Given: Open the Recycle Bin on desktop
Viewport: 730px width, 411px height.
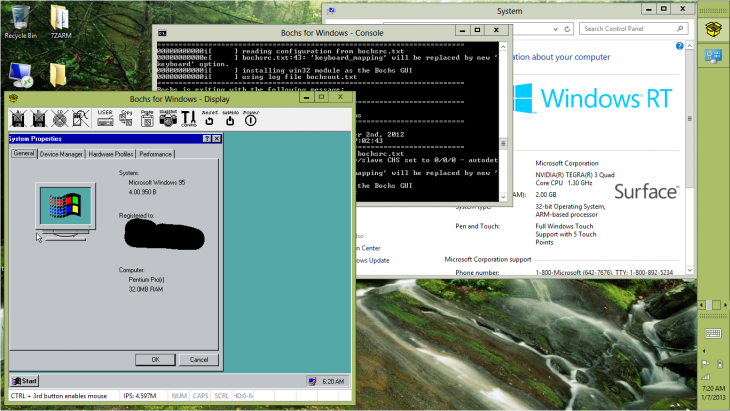Looking at the screenshot, I should click(x=20, y=20).
